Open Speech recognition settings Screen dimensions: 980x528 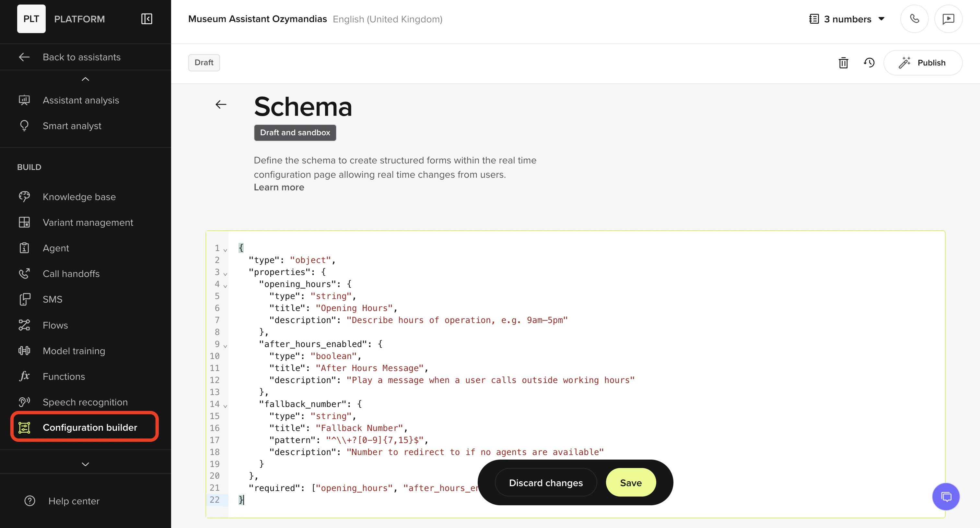[x=85, y=402]
